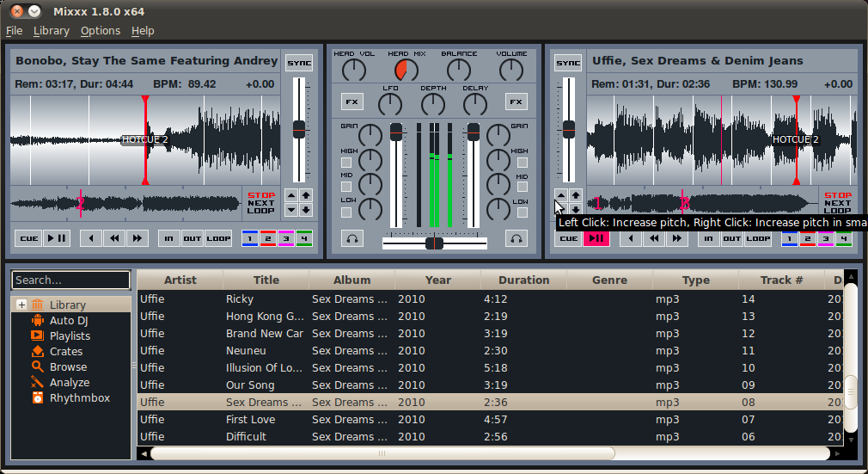Toggle right deck headphone cue button
The height and width of the screenshot is (474, 868).
(516, 238)
